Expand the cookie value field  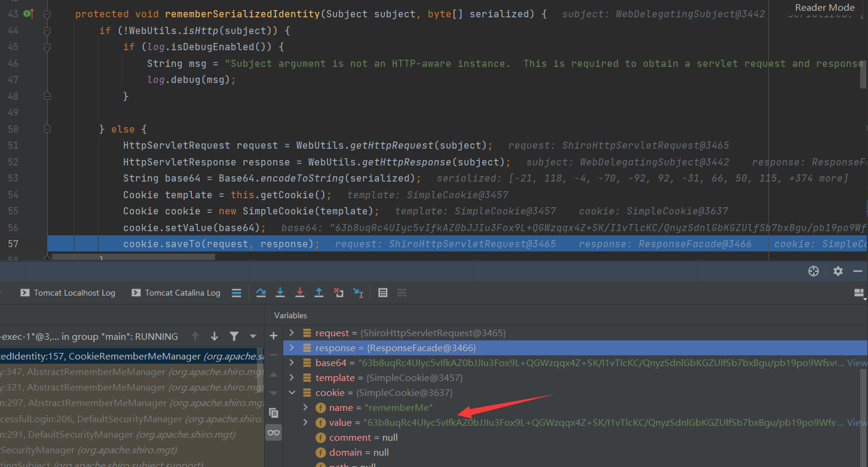pos(305,422)
